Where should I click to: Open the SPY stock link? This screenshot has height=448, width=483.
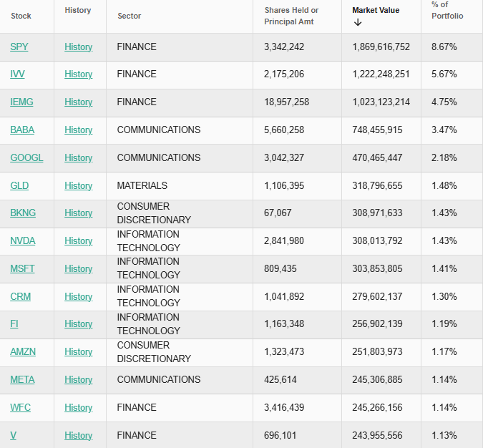19,47
